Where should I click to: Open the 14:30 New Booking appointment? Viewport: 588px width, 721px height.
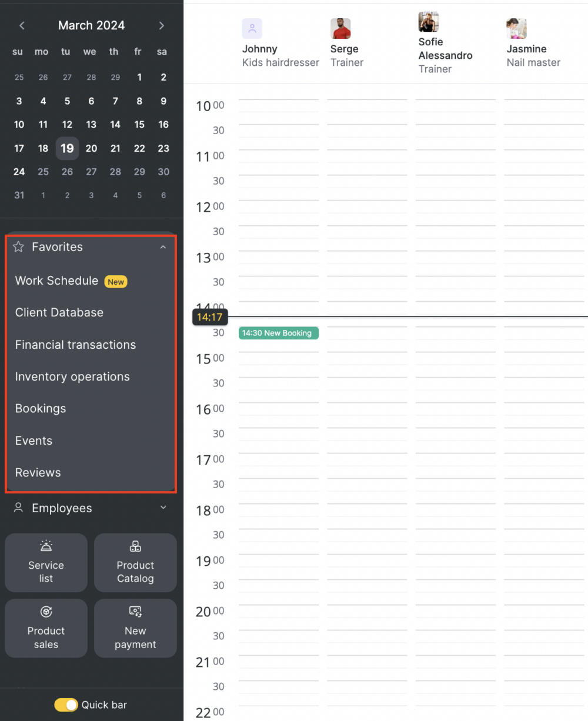point(279,333)
